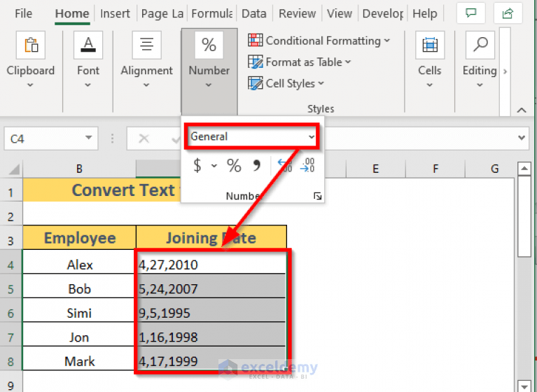Select column E header
Screen dimensions: 537x392
tap(375, 169)
